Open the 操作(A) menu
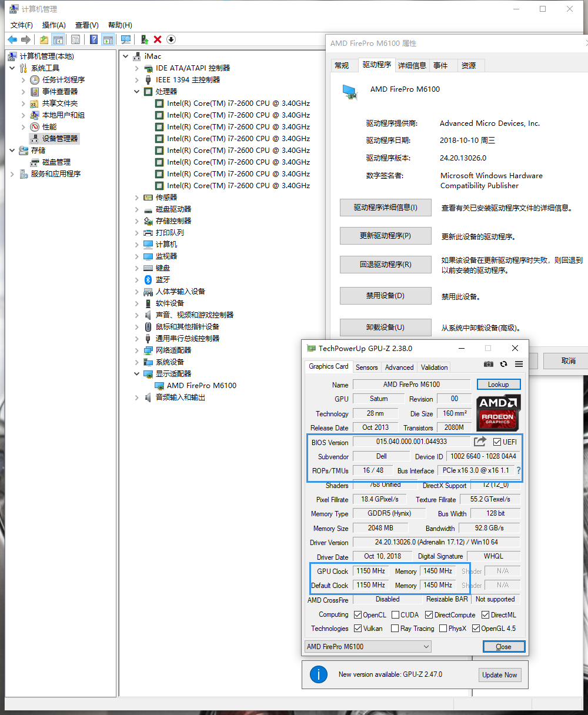This screenshot has width=588, height=715. 54,25
